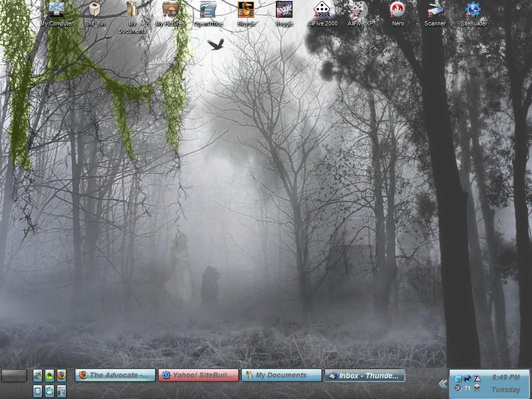The image size is (532, 399).
Task: Click the dark Start button on taskbar
Action: tap(14, 375)
